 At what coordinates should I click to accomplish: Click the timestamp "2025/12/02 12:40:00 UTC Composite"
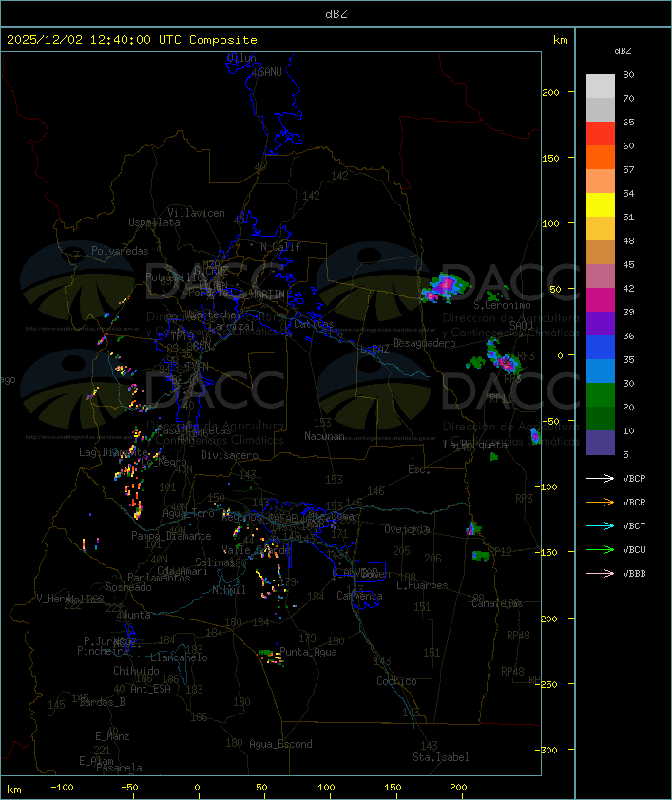[132, 40]
